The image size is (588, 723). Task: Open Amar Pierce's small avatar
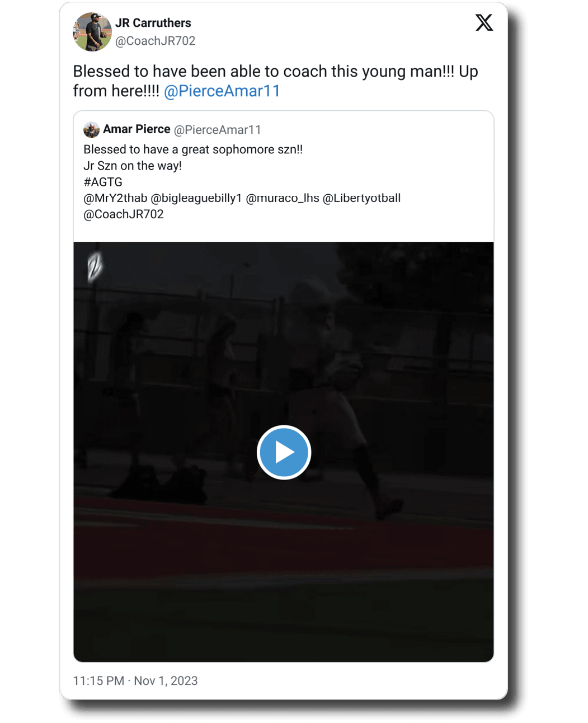coord(91,130)
